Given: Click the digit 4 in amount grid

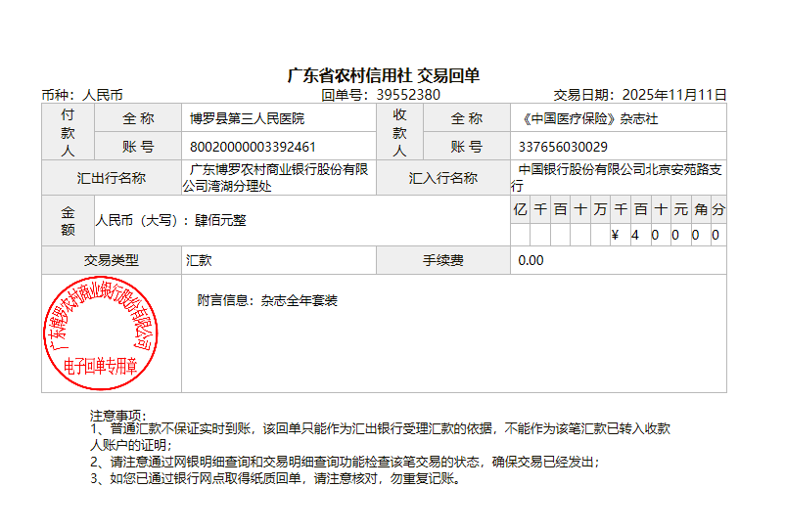Looking at the screenshot, I should pos(635,235).
